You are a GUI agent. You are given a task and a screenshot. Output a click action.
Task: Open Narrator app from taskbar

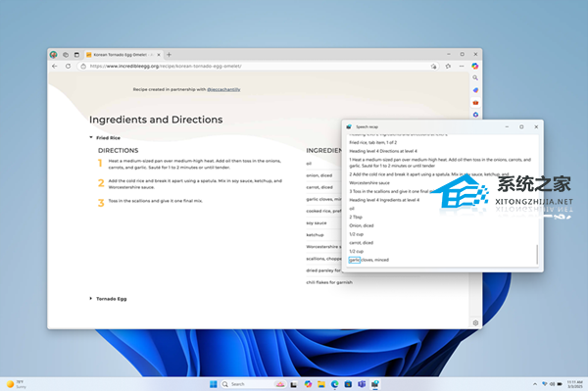(375, 384)
